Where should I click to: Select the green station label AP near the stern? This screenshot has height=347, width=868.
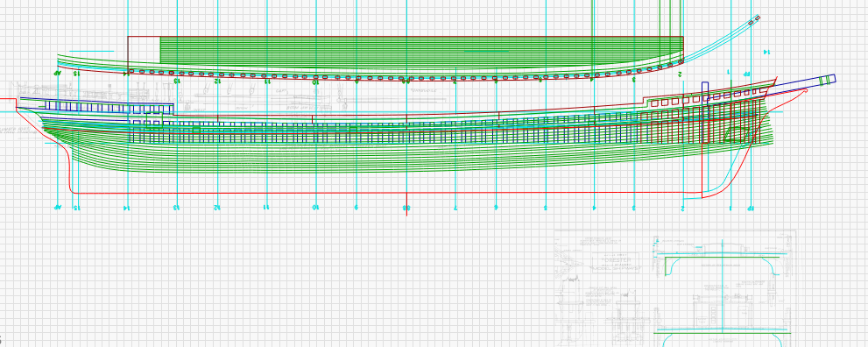tap(57, 73)
